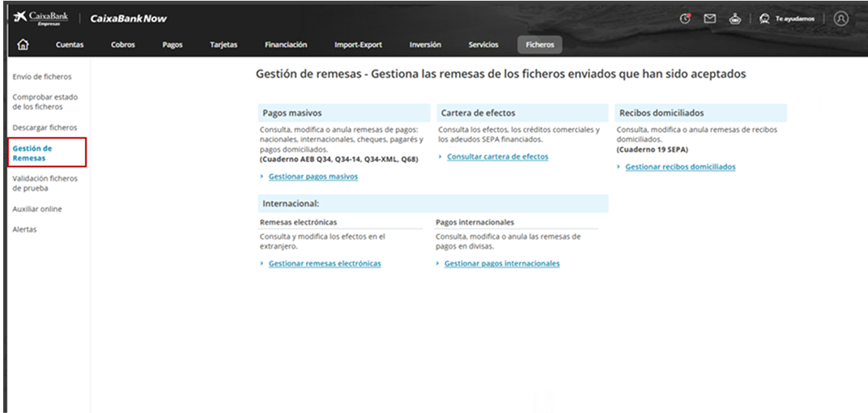Open the Import-Export menu
The image size is (868, 413).
[x=358, y=45]
